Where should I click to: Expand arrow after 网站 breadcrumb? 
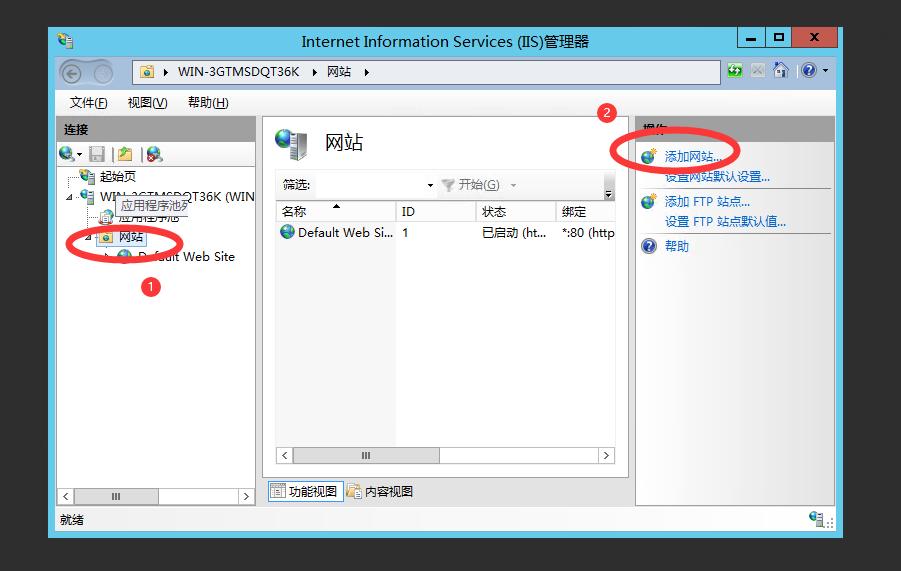point(366,72)
